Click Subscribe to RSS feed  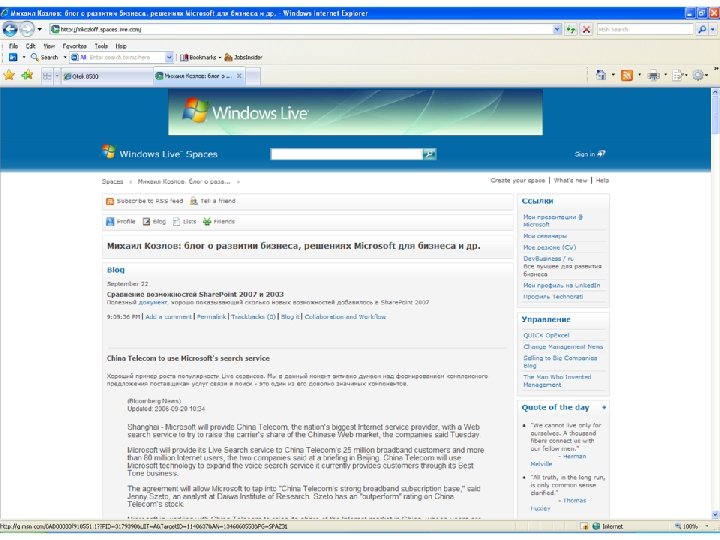(145, 201)
